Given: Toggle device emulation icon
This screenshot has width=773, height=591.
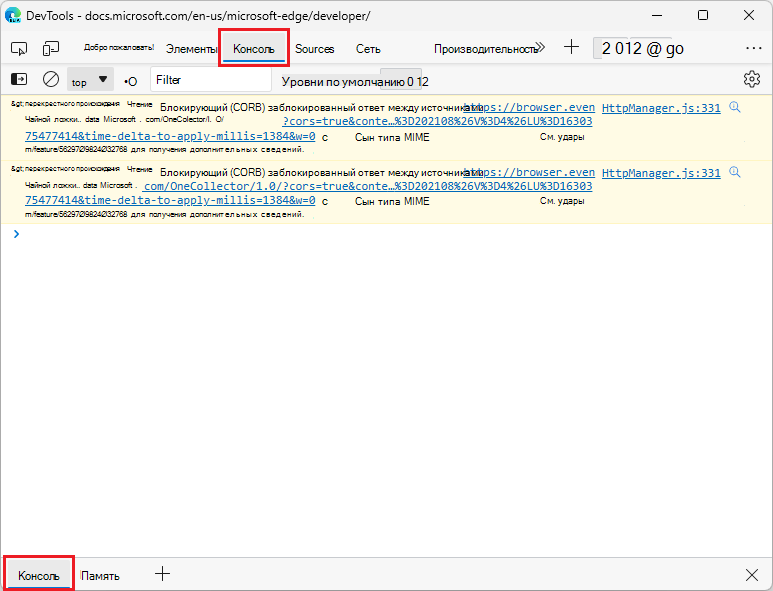Looking at the screenshot, I should pyautogui.click(x=51, y=48).
